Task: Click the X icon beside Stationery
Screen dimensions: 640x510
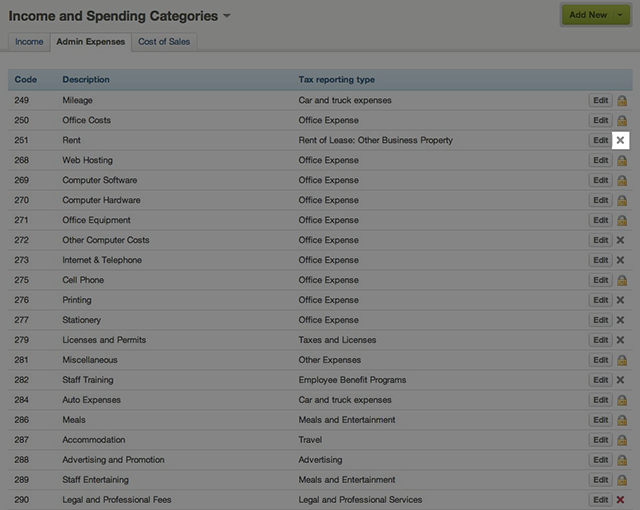Action: (620, 320)
